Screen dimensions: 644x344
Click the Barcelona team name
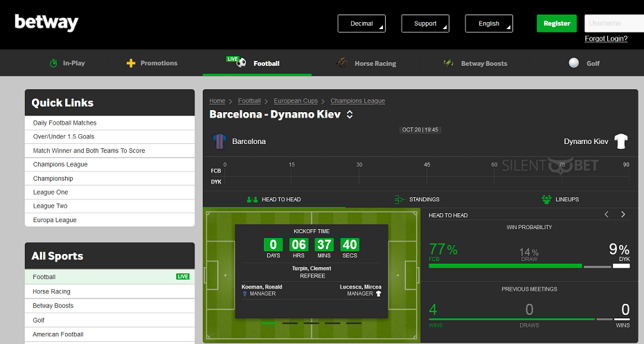(x=249, y=141)
